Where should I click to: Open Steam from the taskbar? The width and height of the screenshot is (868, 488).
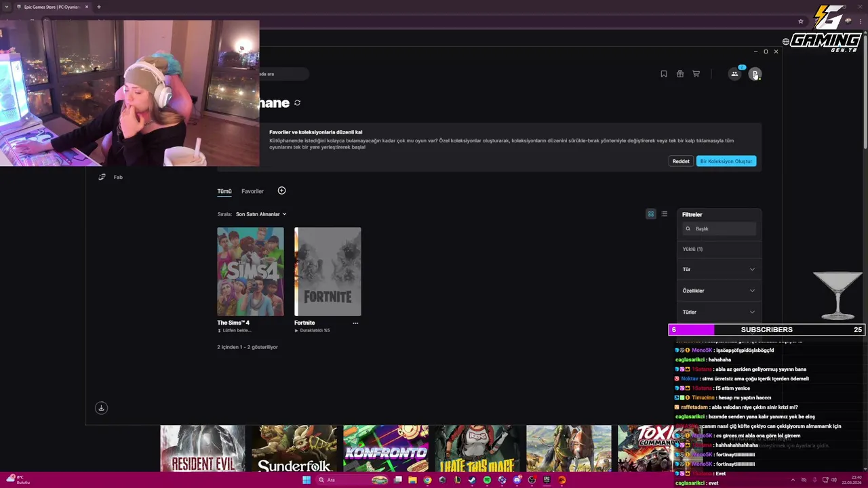(x=472, y=480)
